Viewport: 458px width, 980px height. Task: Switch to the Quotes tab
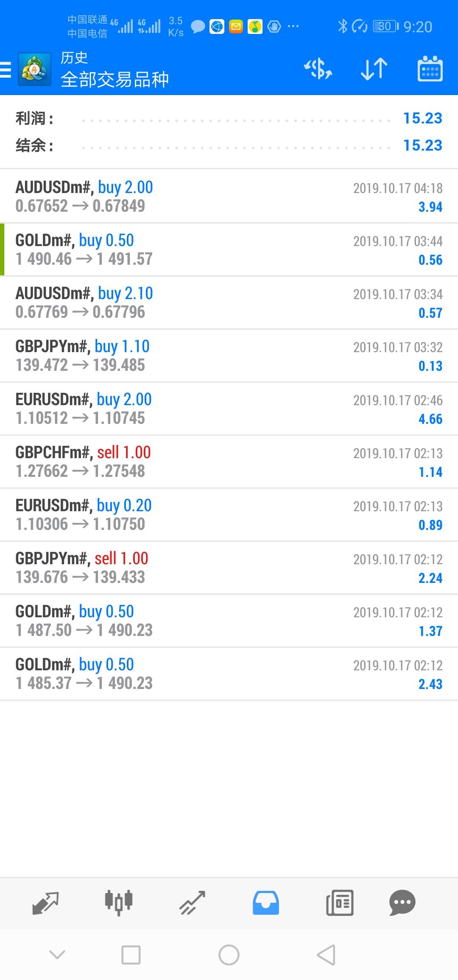pos(45,902)
